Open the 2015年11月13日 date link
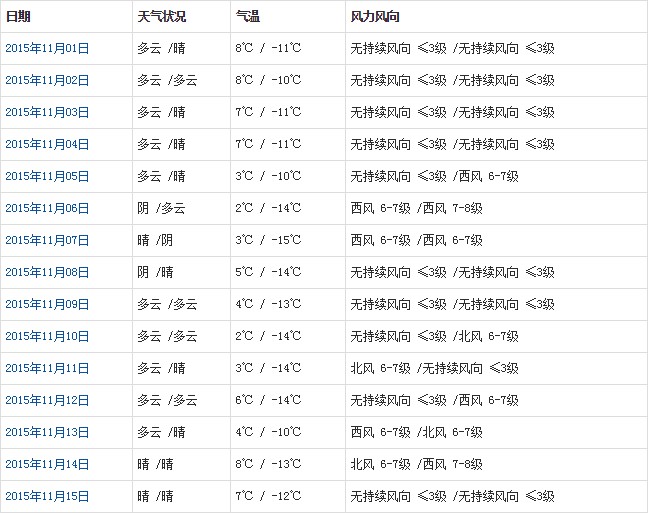This screenshot has height=513, width=648. pyautogui.click(x=47, y=432)
